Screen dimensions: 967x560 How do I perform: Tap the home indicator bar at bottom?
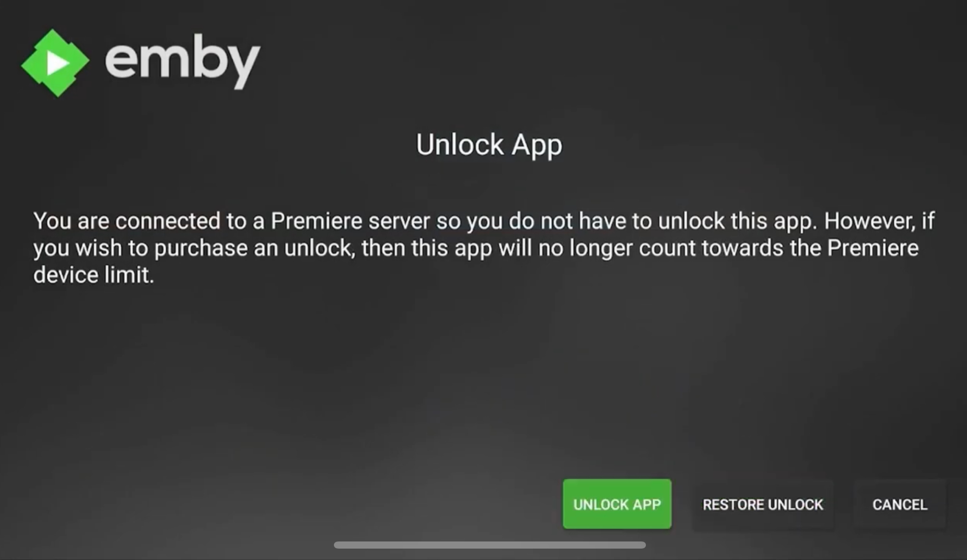pyautogui.click(x=490, y=545)
